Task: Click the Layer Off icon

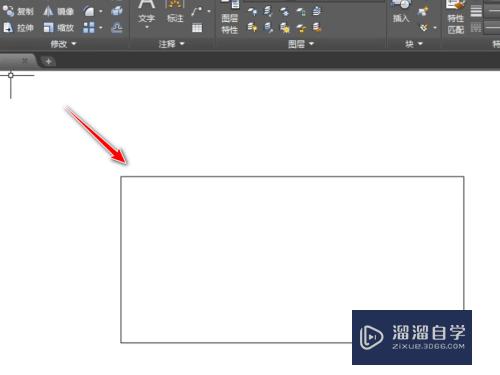Action: click(252, 12)
